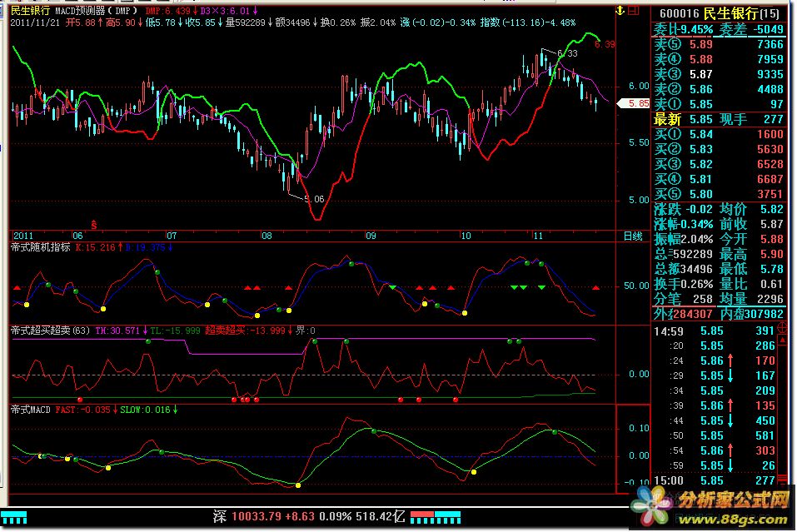This screenshot has width=797, height=532.
Task: Click the S marker on the date axis
Action: pyautogui.click(x=93, y=225)
